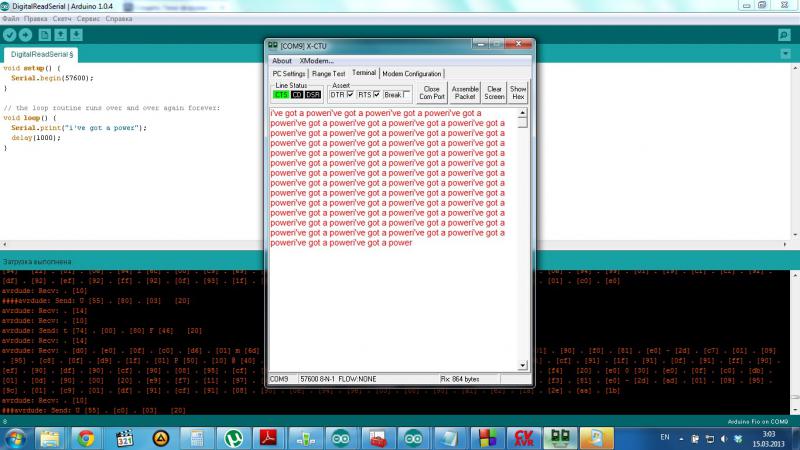
Task: Open XModem... menu in X-CTU
Action: click(x=316, y=61)
